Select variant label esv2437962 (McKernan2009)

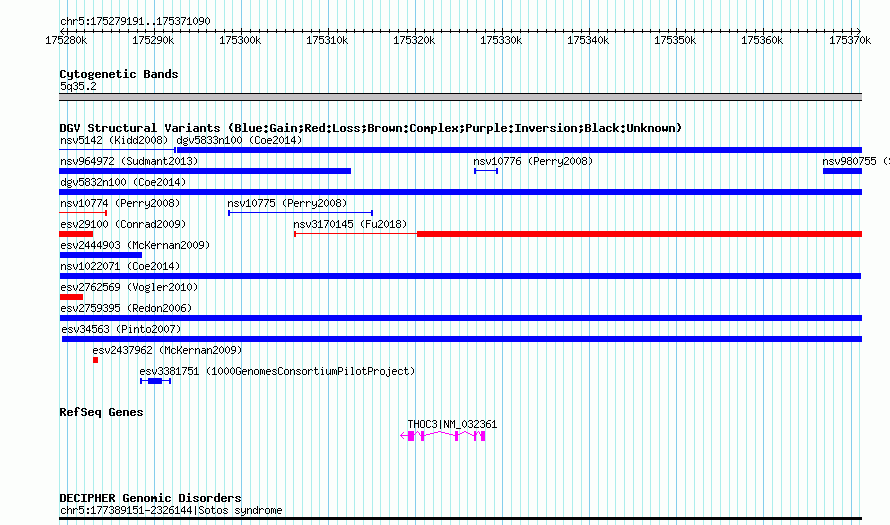[167, 350]
